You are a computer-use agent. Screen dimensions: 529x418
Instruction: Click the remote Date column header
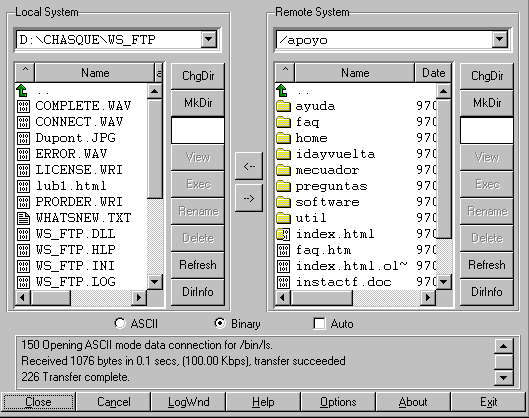[433, 72]
